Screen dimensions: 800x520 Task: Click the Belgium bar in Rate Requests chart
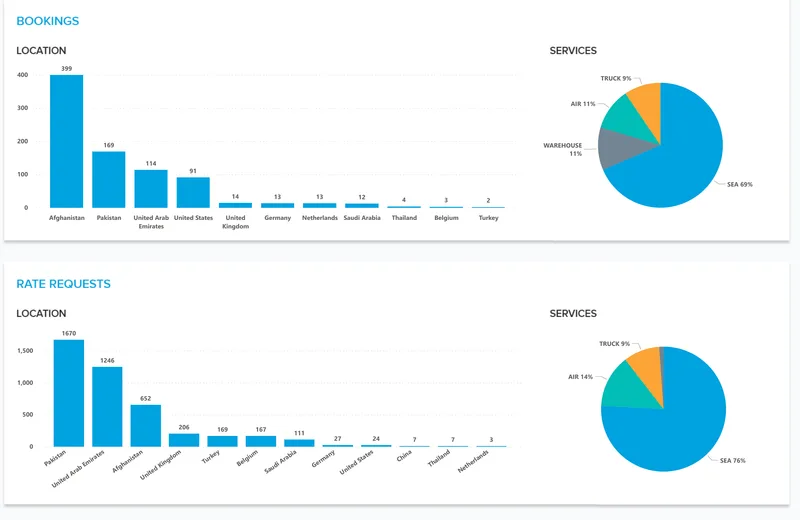click(x=261, y=441)
